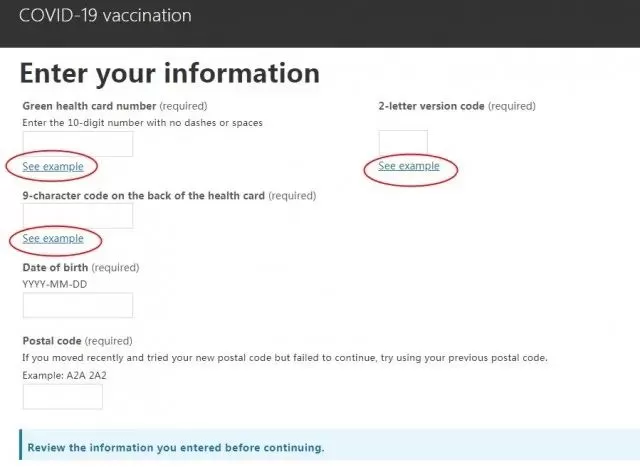This screenshot has height=467, width=640.
Task: Click the previous postal code help sentence
Action: coord(285,358)
